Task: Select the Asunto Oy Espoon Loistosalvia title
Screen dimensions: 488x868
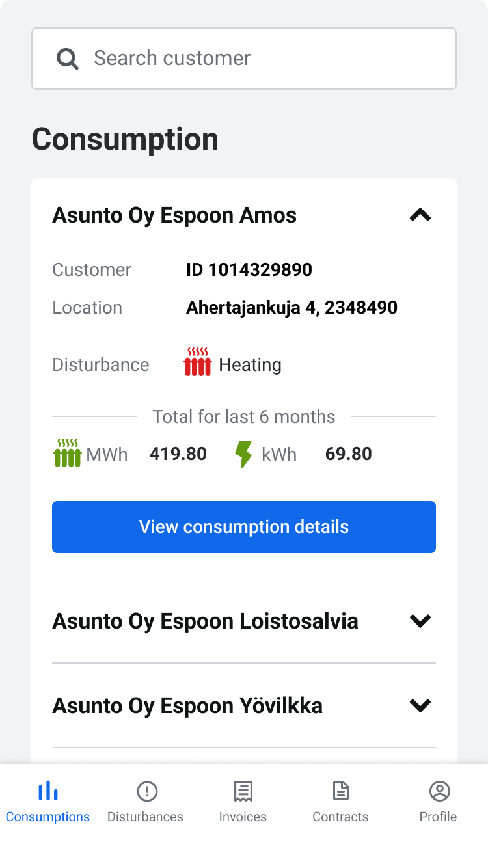Action: coord(205,621)
